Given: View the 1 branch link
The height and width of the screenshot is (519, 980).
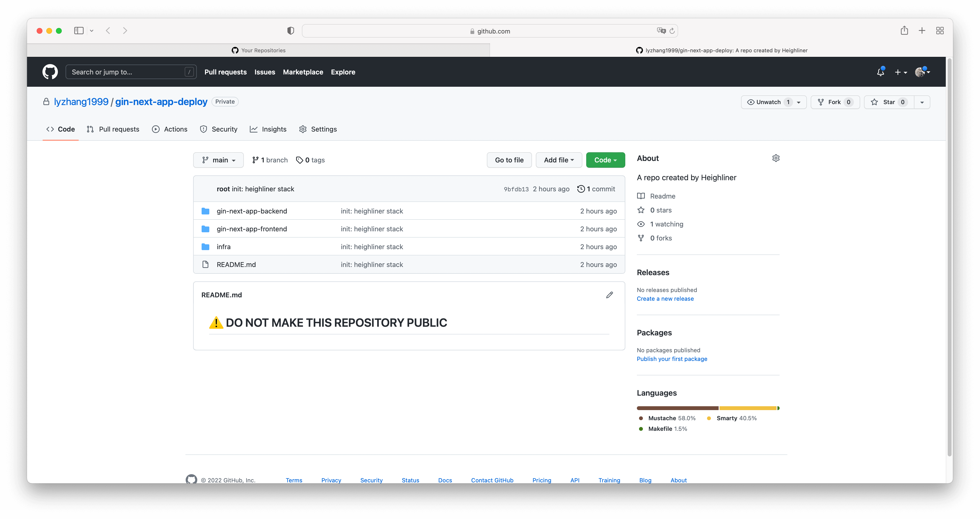Looking at the screenshot, I should click(270, 160).
